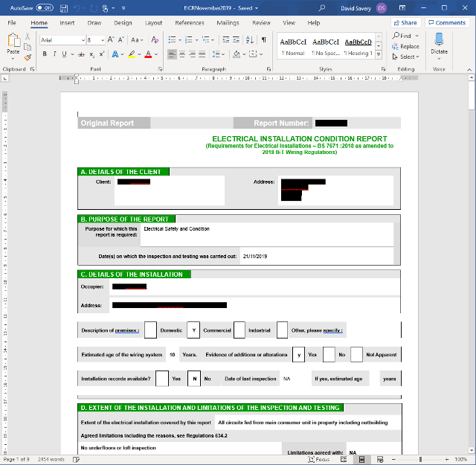Viewport: 476px width, 465px height.
Task: Check the Domestic premises box
Action: click(150, 330)
